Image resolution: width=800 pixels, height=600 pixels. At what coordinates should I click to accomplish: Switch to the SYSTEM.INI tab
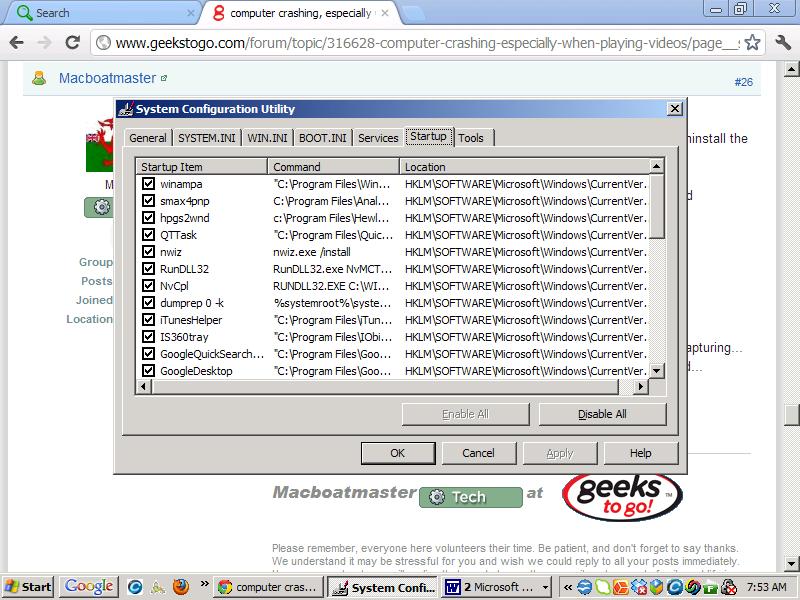point(207,138)
